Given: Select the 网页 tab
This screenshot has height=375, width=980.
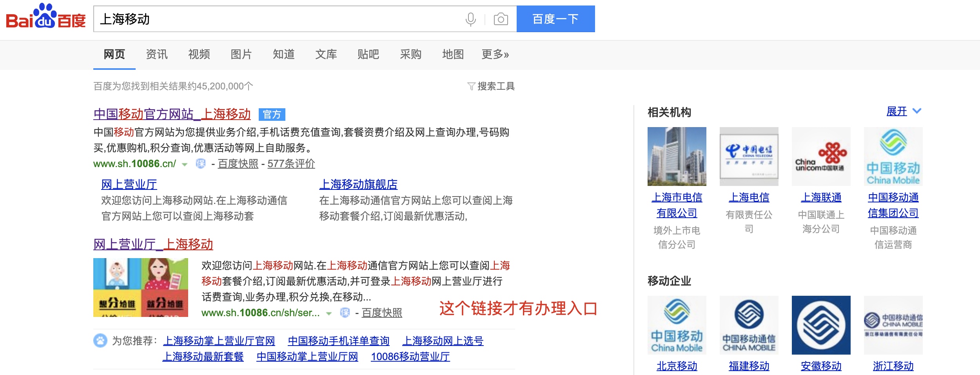Looking at the screenshot, I should [x=114, y=54].
